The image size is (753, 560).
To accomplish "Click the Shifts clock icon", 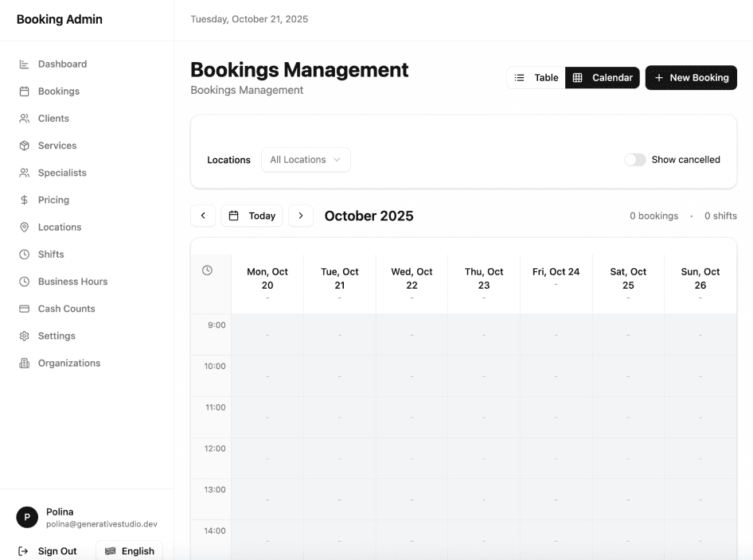I will pyautogui.click(x=24, y=255).
